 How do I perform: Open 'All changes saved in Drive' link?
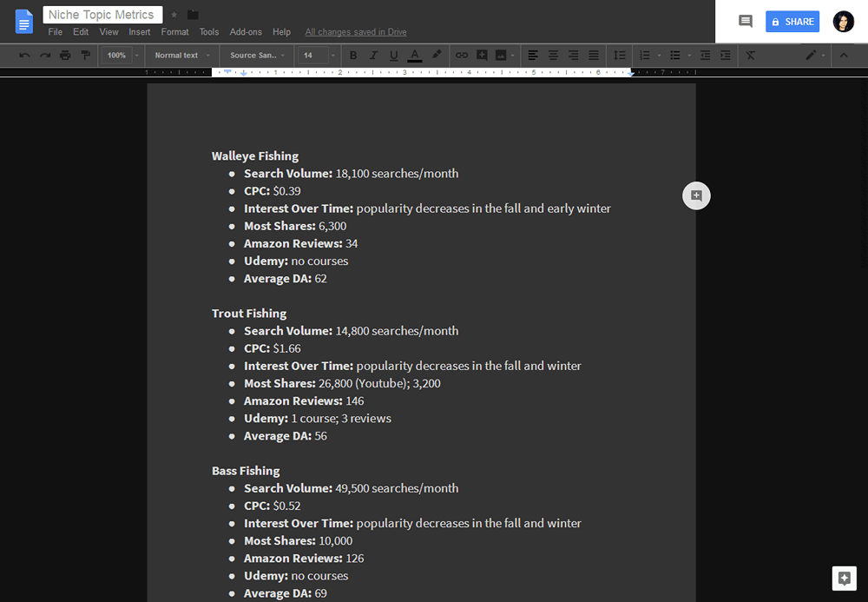(x=356, y=32)
